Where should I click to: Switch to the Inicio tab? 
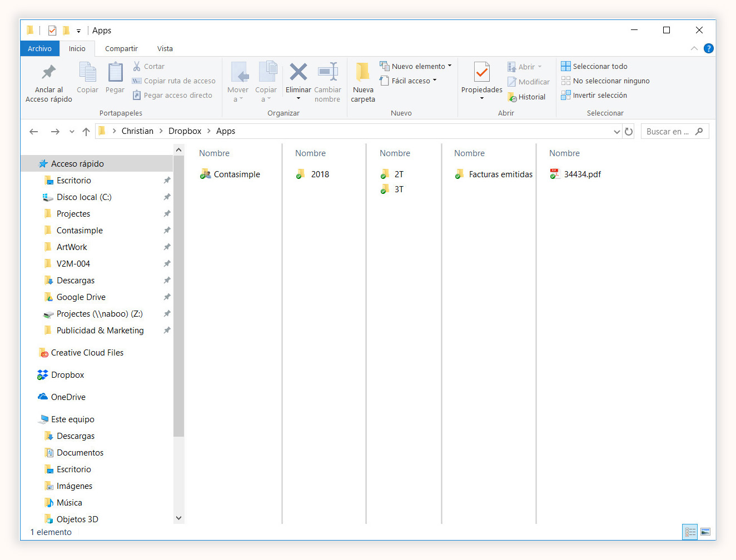[77, 48]
